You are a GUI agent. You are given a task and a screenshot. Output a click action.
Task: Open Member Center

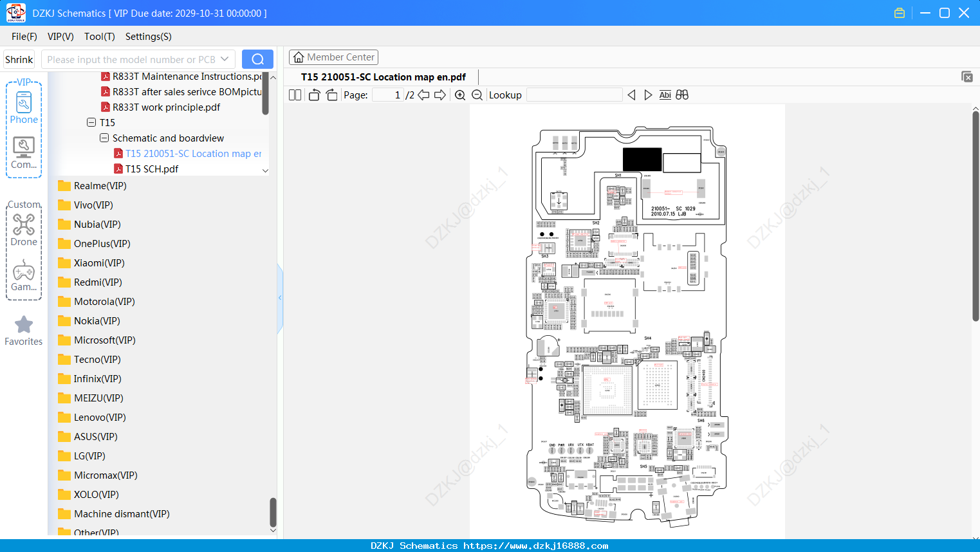[x=333, y=57]
